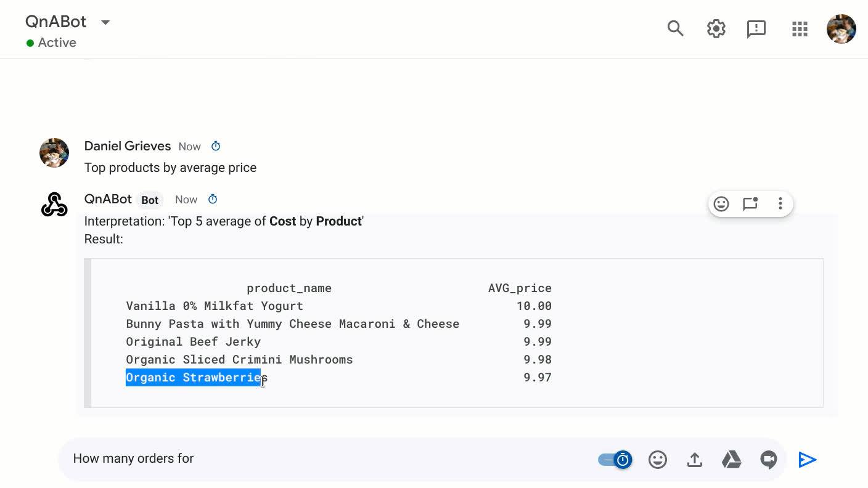Open the account profile picture menu

coord(841,29)
